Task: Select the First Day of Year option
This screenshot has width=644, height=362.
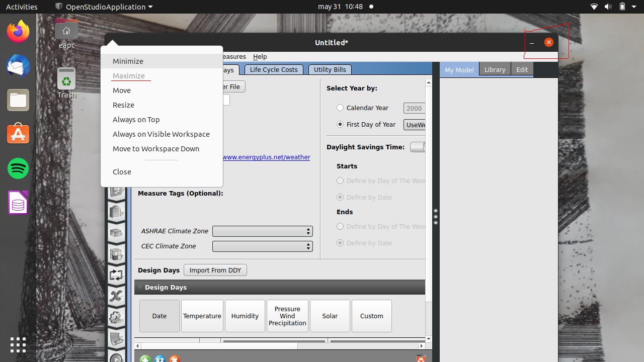Action: (x=340, y=124)
